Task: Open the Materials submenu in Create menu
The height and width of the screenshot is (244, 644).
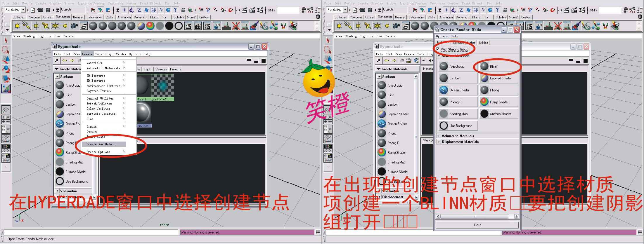Action: [x=104, y=63]
